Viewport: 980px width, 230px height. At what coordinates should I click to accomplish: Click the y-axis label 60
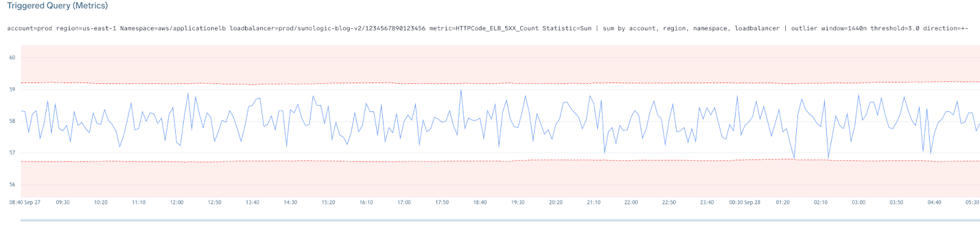point(12,57)
